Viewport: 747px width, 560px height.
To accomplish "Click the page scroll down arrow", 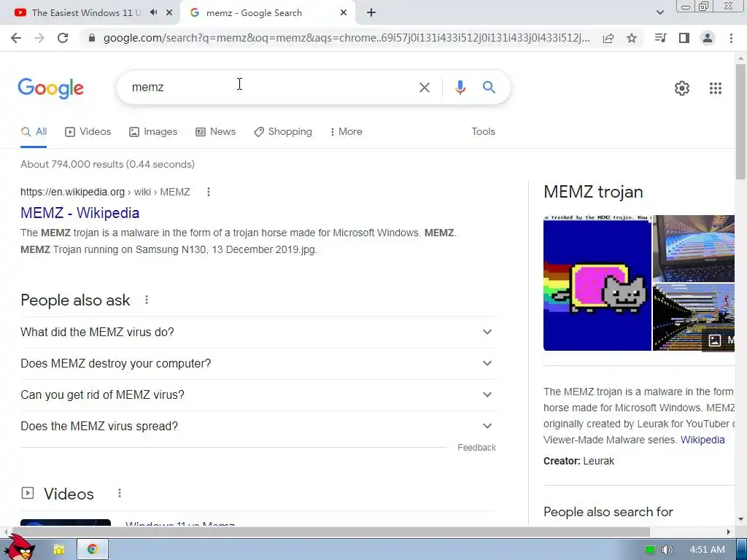I will coord(741,519).
